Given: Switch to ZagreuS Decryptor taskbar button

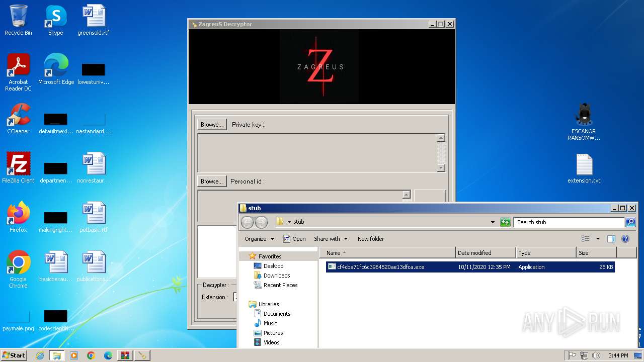Looking at the screenshot, I should pos(142,355).
